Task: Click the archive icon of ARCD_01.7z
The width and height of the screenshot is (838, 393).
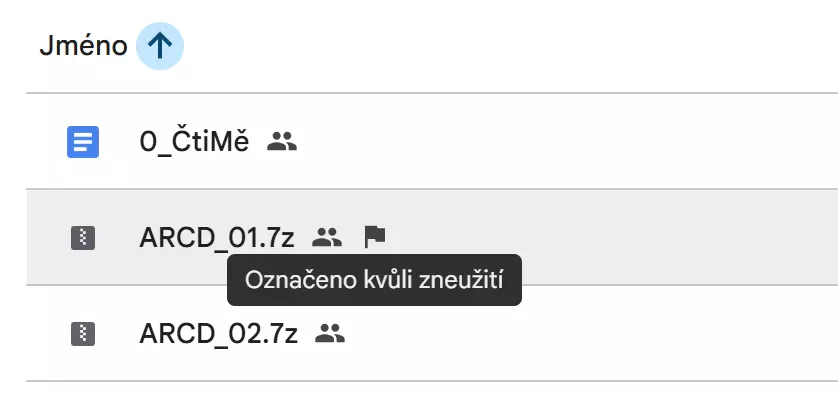Action: point(83,238)
